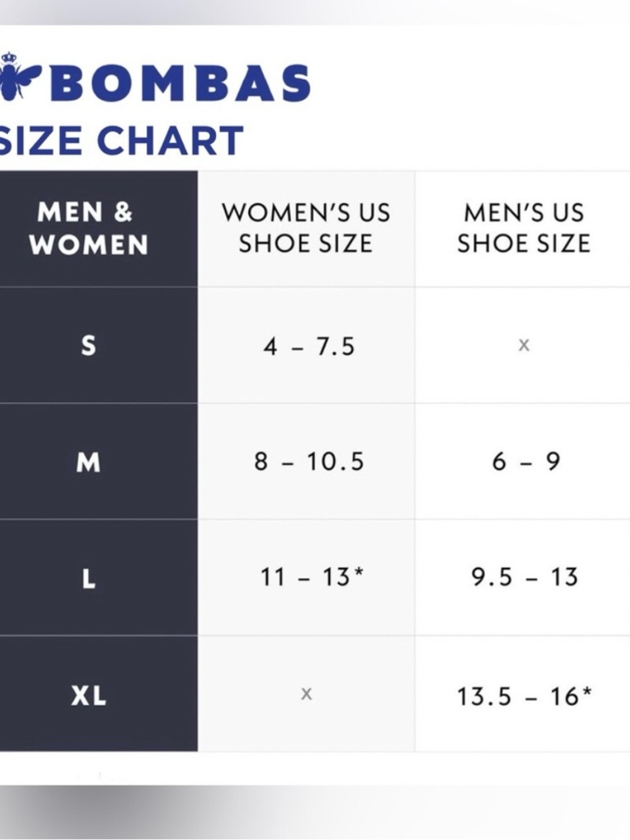The width and height of the screenshot is (630, 840).
Task: Click the BOMBAS brand name text
Action: (x=183, y=84)
